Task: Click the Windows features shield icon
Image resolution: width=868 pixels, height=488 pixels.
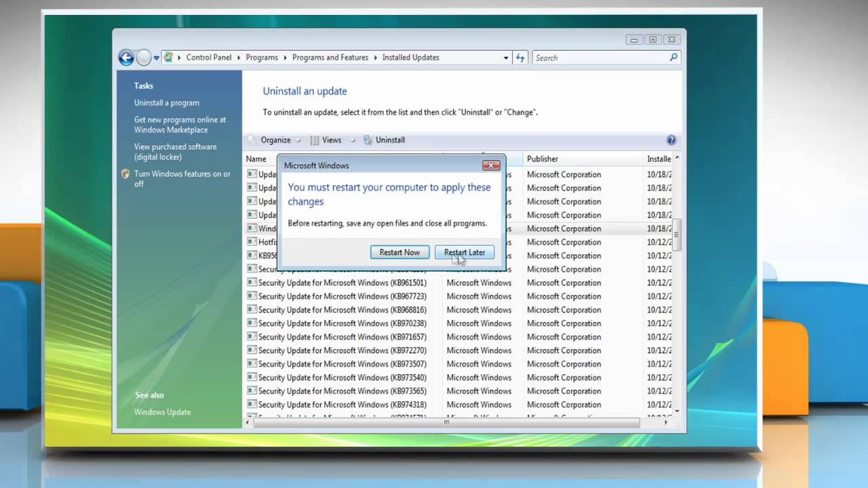Action: 125,174
